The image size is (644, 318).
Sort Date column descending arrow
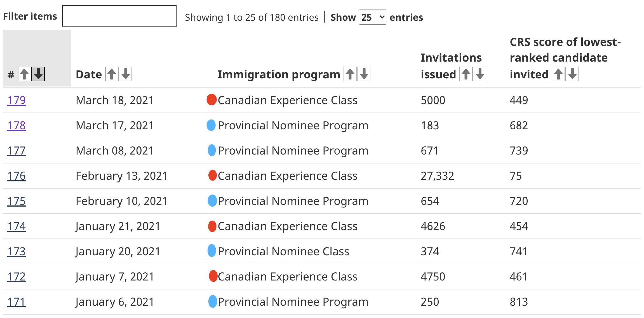click(x=125, y=74)
